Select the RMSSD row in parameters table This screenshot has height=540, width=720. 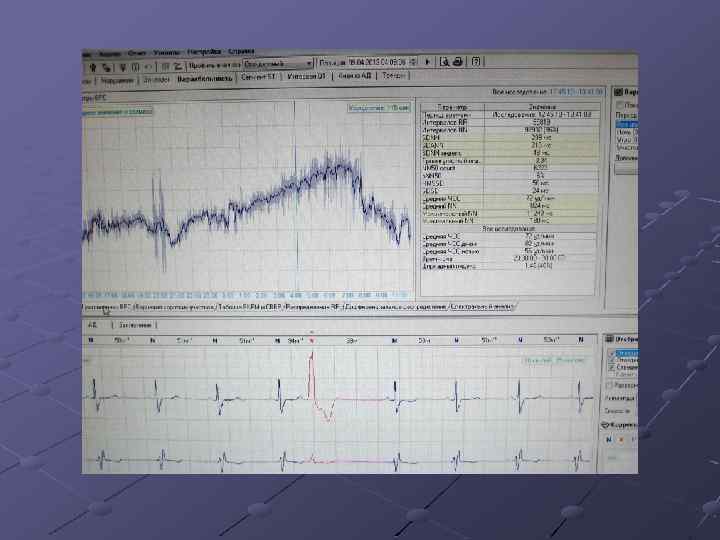(x=510, y=183)
